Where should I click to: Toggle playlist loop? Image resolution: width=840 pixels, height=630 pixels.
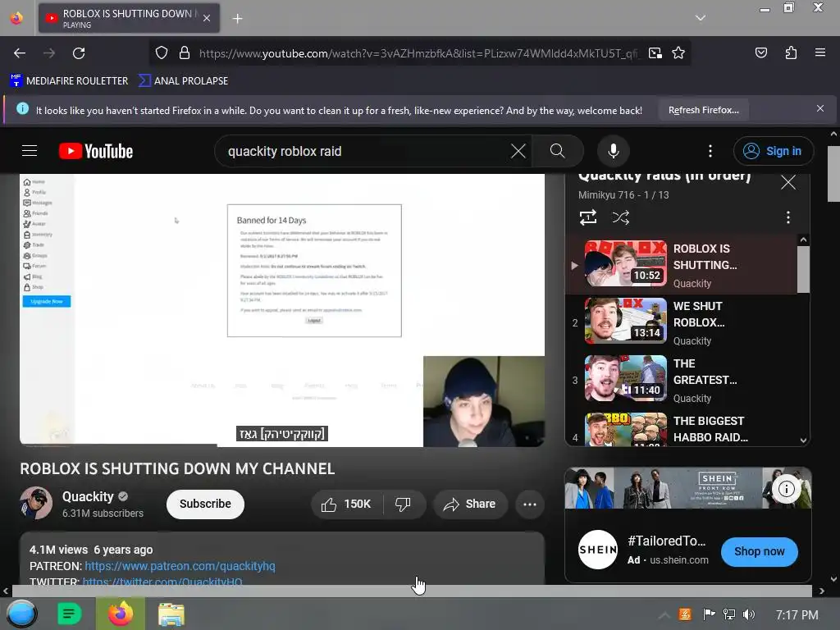[587, 217]
